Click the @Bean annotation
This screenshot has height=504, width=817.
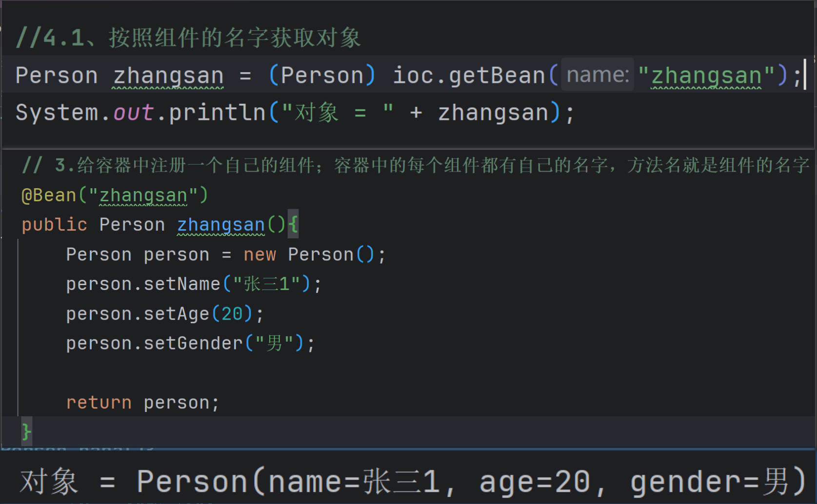[49, 195]
